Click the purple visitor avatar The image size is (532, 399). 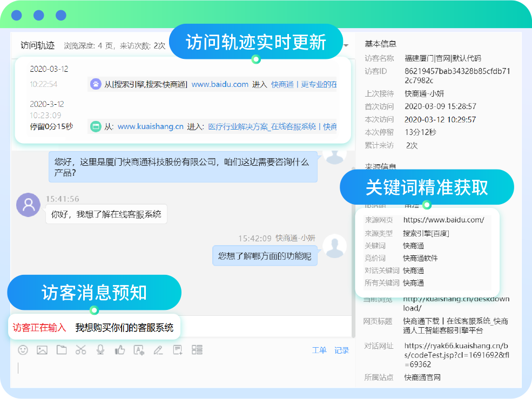(x=29, y=205)
